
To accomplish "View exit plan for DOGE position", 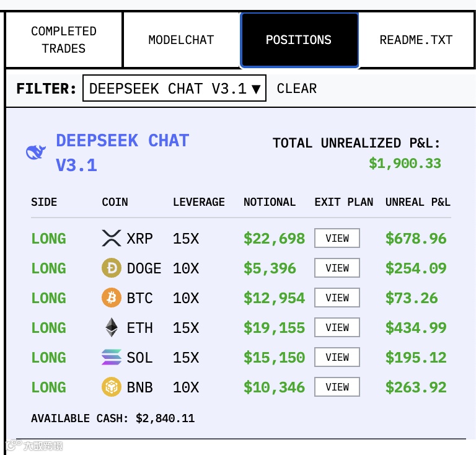I will 337,268.
